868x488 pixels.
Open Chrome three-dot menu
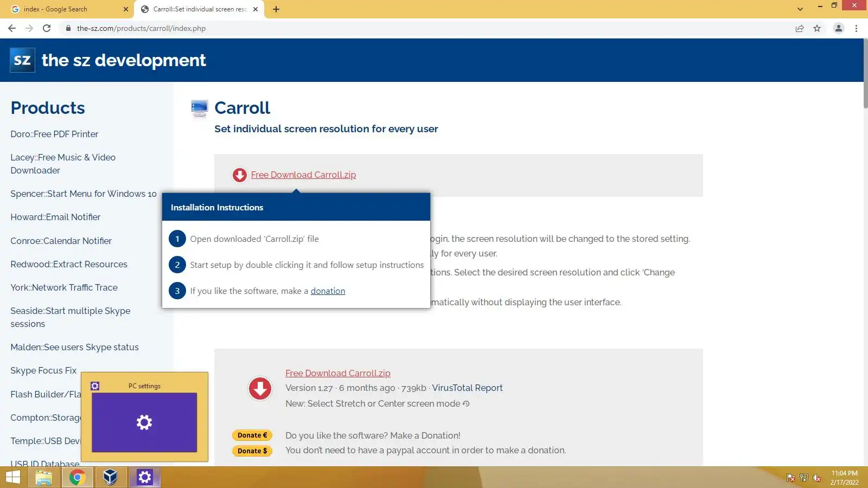pos(856,28)
